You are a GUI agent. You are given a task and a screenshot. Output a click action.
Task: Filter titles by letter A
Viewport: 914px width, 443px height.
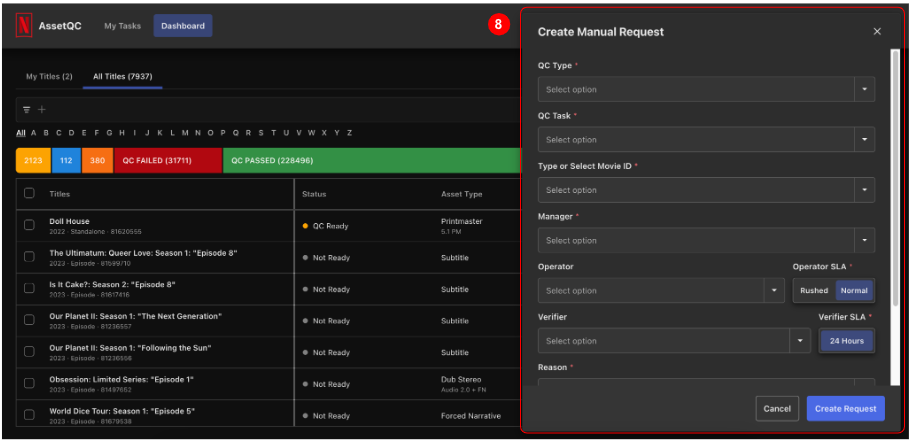pos(34,133)
